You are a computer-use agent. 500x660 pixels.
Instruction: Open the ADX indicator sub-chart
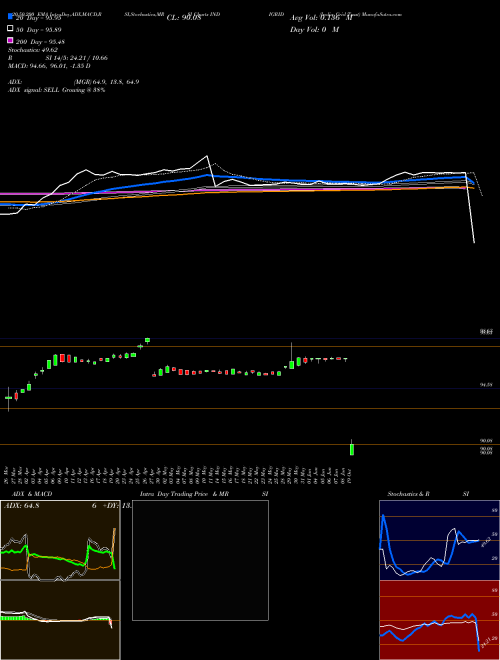coord(60,540)
